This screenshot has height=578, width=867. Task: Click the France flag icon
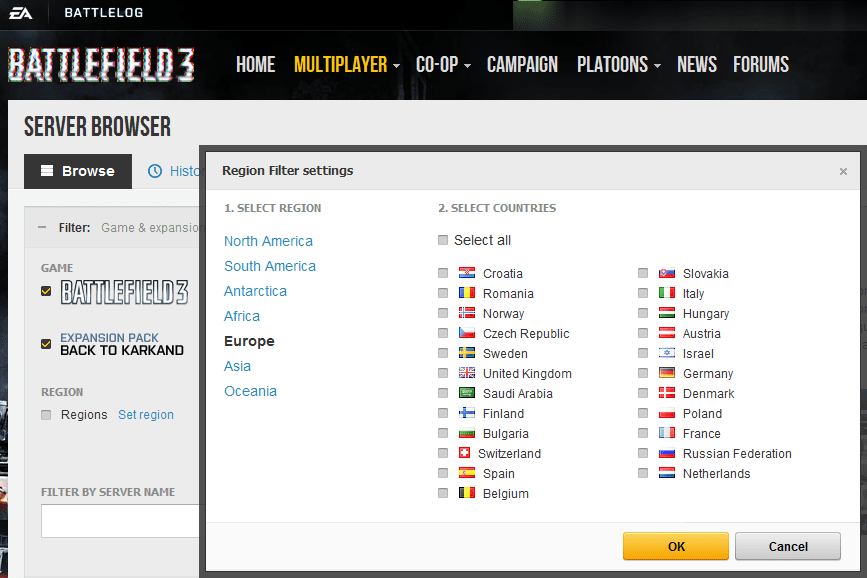click(667, 433)
